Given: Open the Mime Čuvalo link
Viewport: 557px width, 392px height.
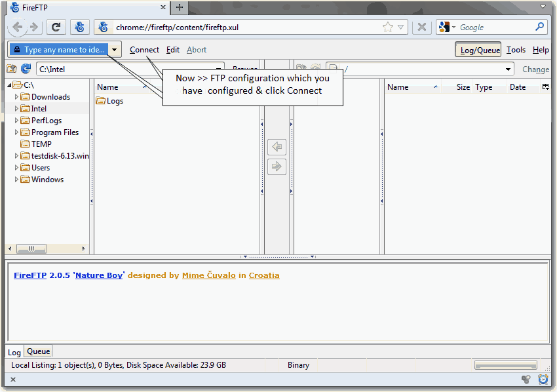Looking at the screenshot, I should (x=209, y=275).
